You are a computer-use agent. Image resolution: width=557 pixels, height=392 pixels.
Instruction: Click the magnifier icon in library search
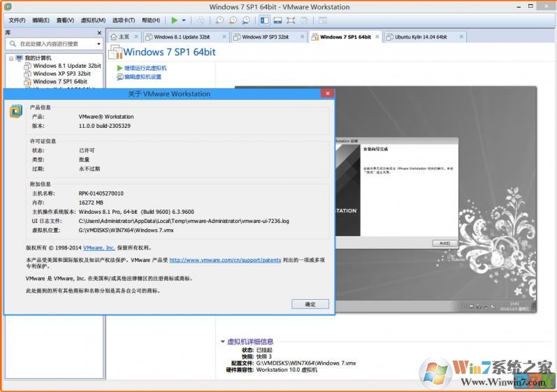point(13,44)
